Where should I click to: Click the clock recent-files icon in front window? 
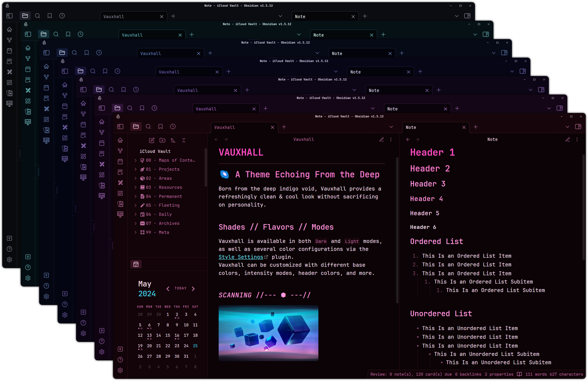(173, 127)
